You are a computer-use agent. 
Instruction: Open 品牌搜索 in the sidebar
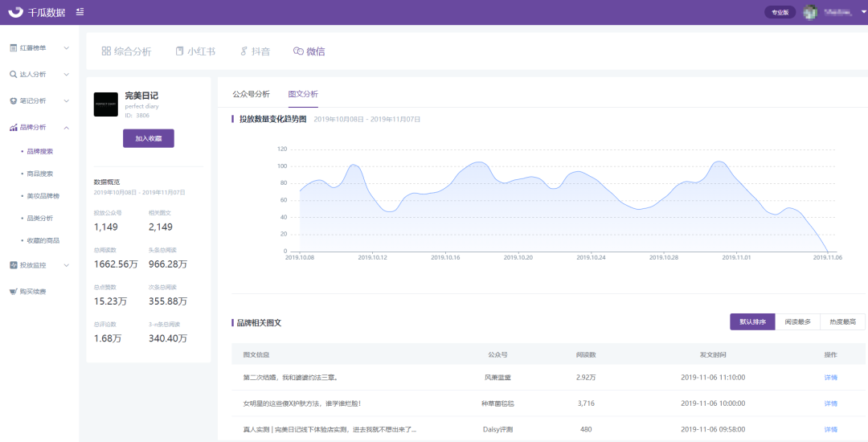tap(40, 152)
